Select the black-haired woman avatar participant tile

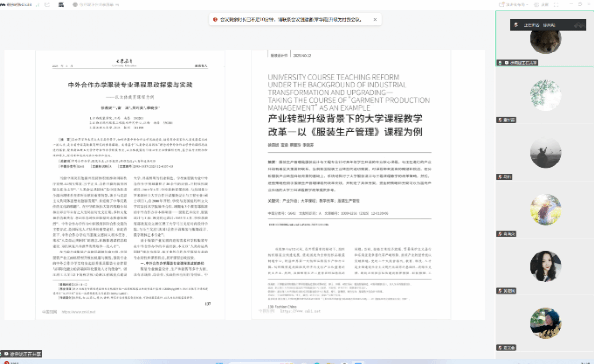point(545,266)
